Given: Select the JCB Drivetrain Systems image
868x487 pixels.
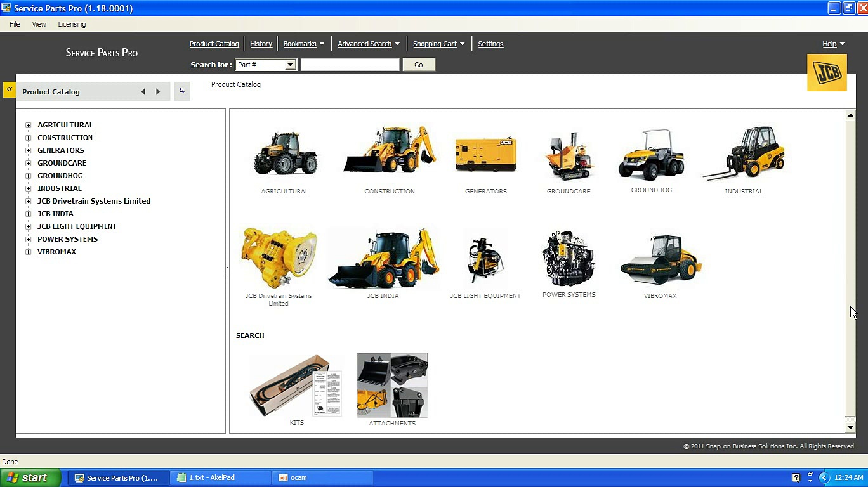Looking at the screenshot, I should (x=279, y=258).
